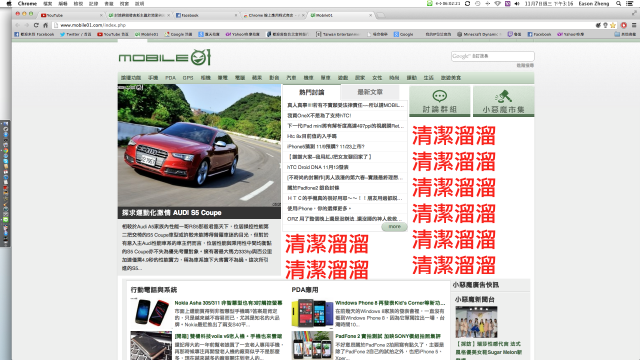This screenshot has height=360, width=640.
Task: Click the PDA category in the navigation bar
Action: pos(170,78)
